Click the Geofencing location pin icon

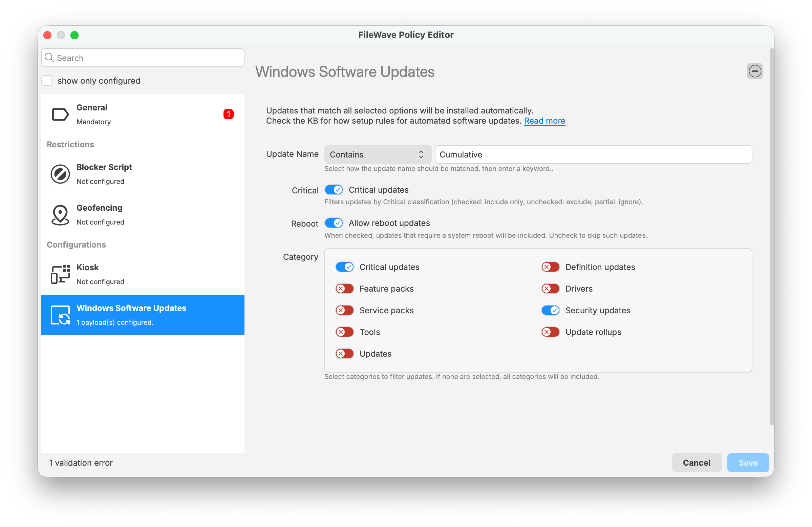pos(60,215)
